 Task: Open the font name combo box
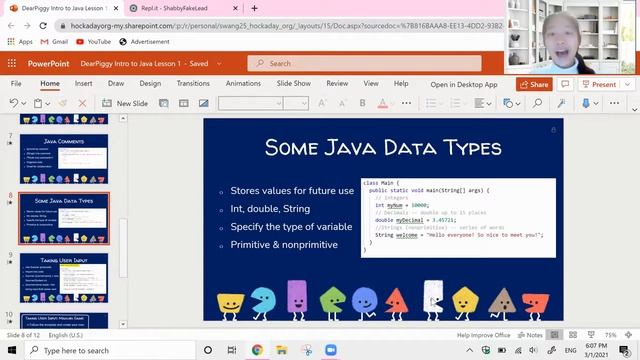(250, 103)
